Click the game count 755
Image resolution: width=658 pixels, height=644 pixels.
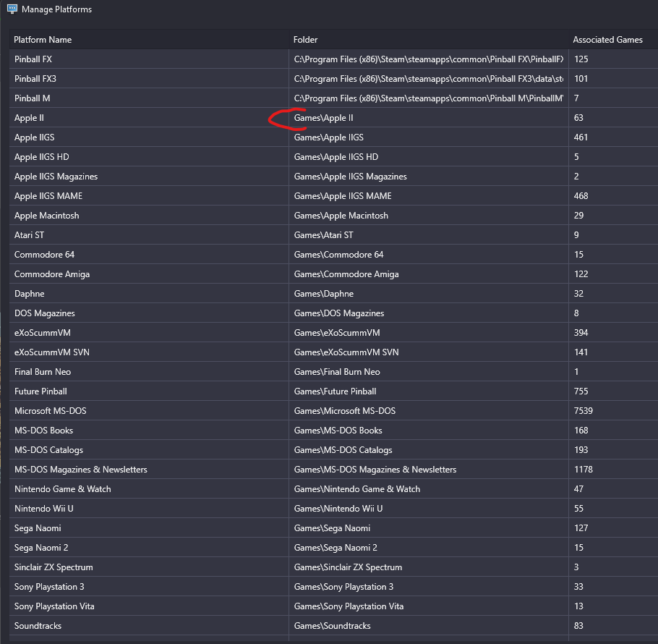581,391
